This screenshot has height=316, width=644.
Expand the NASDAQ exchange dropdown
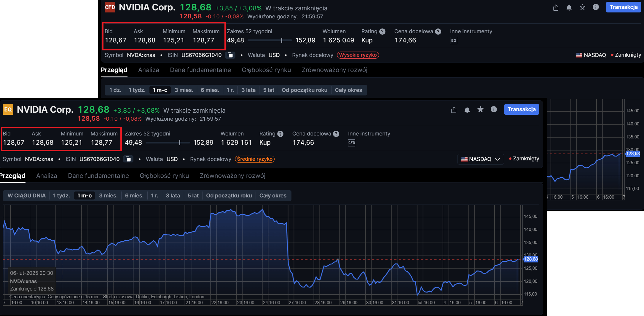[x=481, y=159]
